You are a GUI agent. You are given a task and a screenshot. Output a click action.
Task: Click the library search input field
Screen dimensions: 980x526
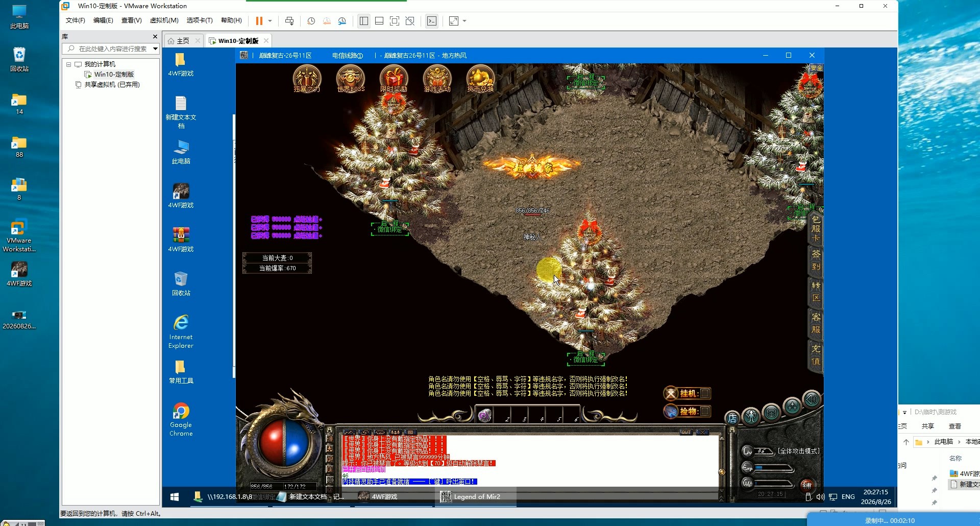pos(111,49)
